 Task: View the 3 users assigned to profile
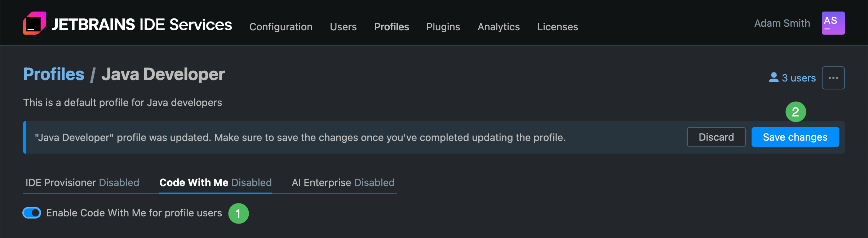798,78
